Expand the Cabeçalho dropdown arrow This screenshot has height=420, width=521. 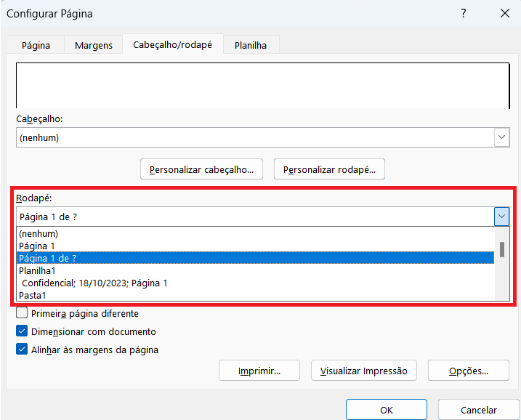click(501, 137)
